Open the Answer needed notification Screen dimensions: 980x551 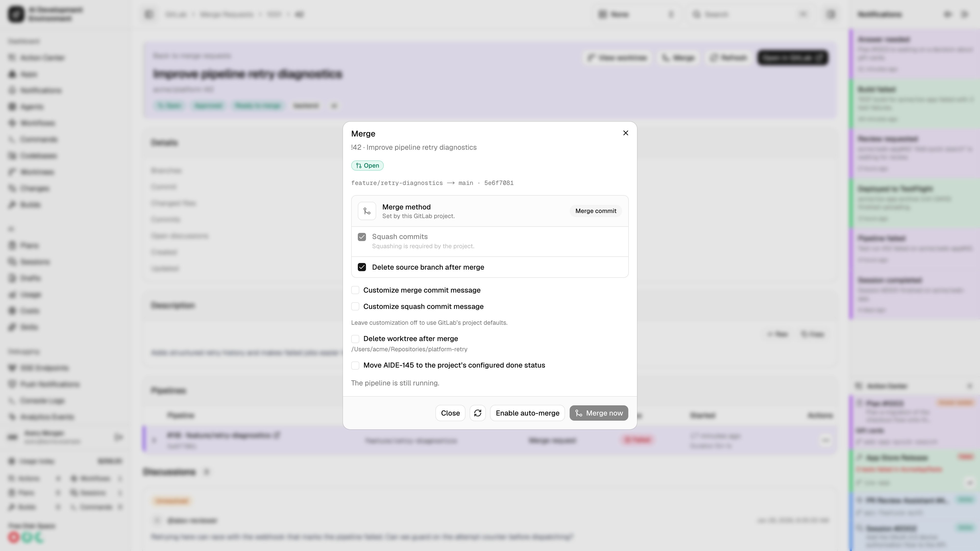[x=915, y=54]
